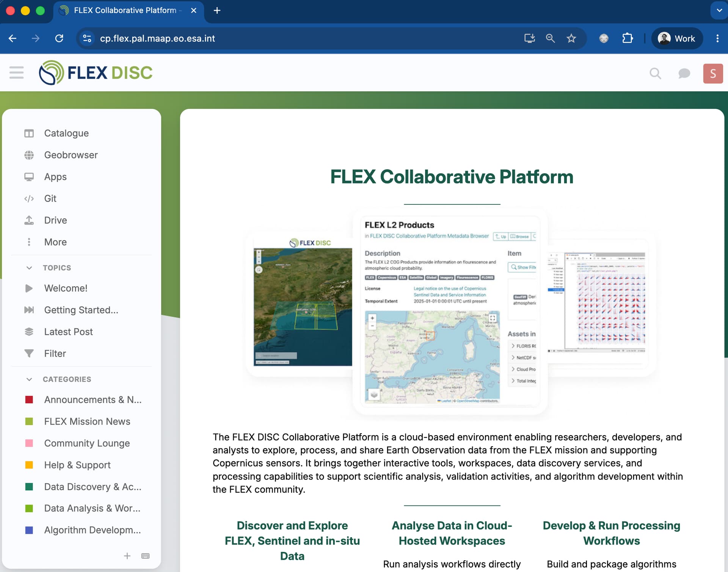This screenshot has height=572, width=728.
Task: Click the Latest Post layers icon
Action: pyautogui.click(x=29, y=332)
